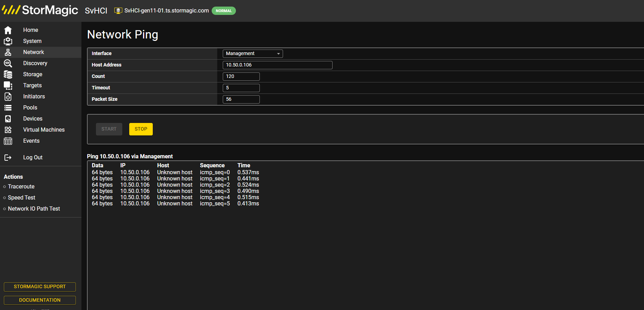This screenshot has height=310, width=644.
Task: Click the Count input field
Action: coord(241,77)
